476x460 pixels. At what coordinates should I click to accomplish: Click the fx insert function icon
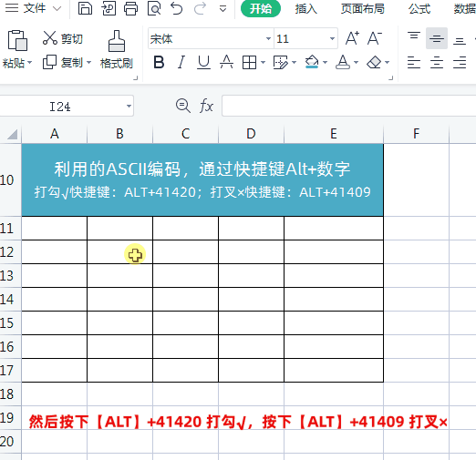click(x=206, y=106)
